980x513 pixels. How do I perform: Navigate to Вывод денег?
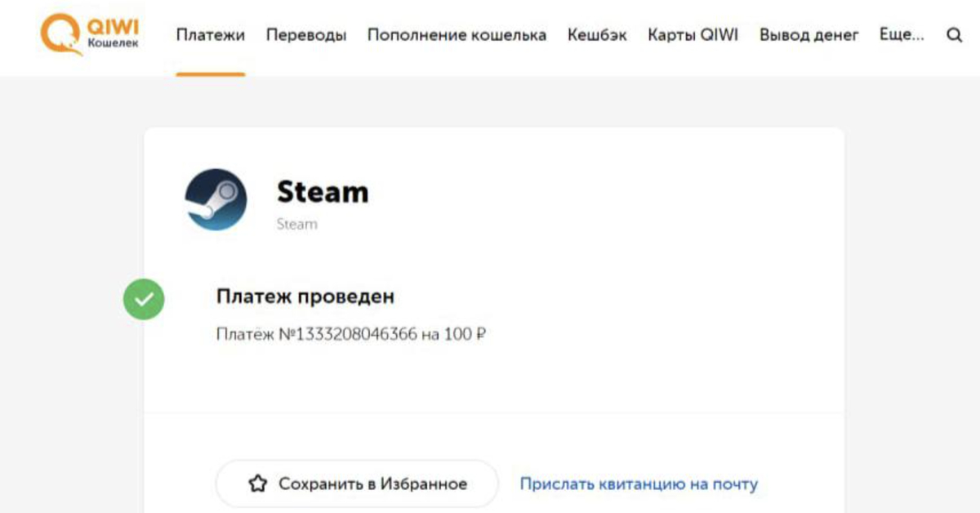808,35
